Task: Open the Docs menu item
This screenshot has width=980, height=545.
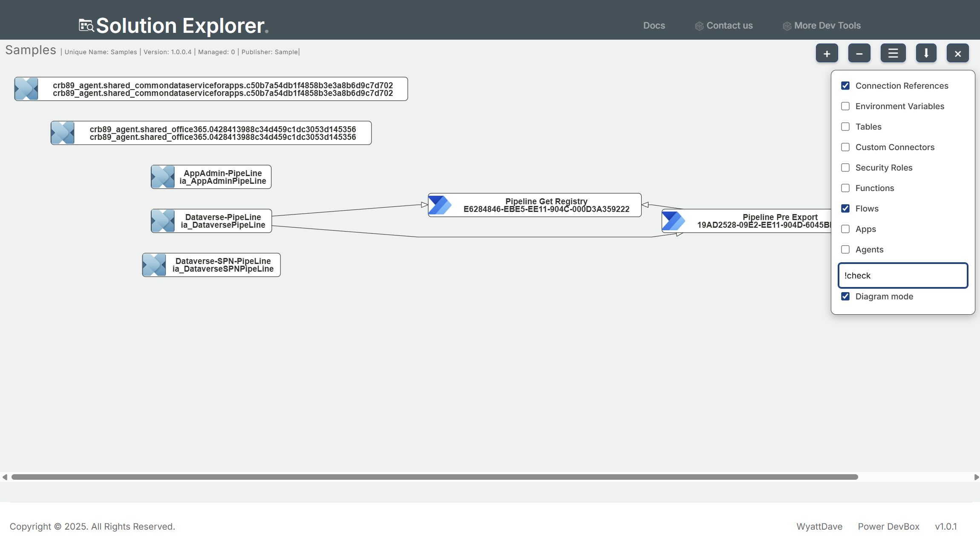Action: tap(654, 26)
